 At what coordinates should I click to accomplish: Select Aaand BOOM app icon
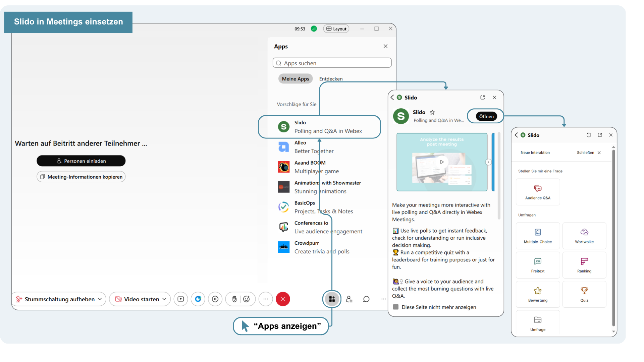pyautogui.click(x=284, y=167)
